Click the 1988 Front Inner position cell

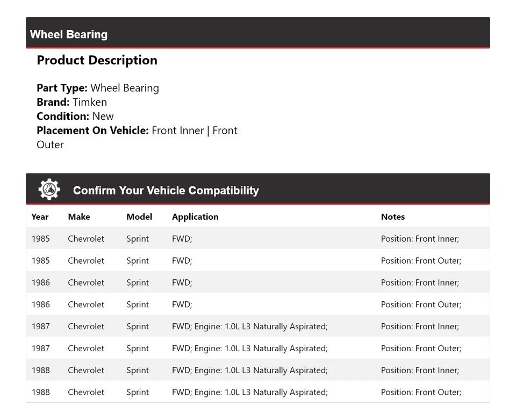420,371
